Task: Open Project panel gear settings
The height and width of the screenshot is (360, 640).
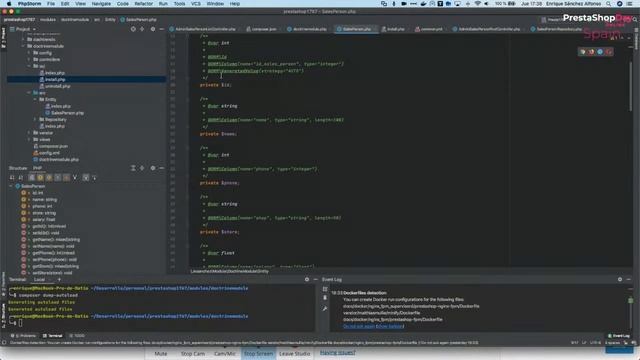Action: pyautogui.click(x=153, y=29)
